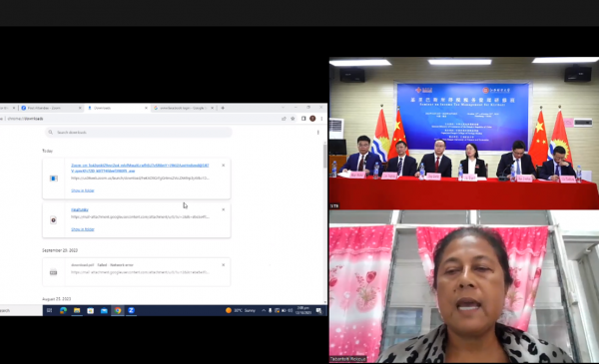Open the Chrome main menu (three dots)

(321, 119)
